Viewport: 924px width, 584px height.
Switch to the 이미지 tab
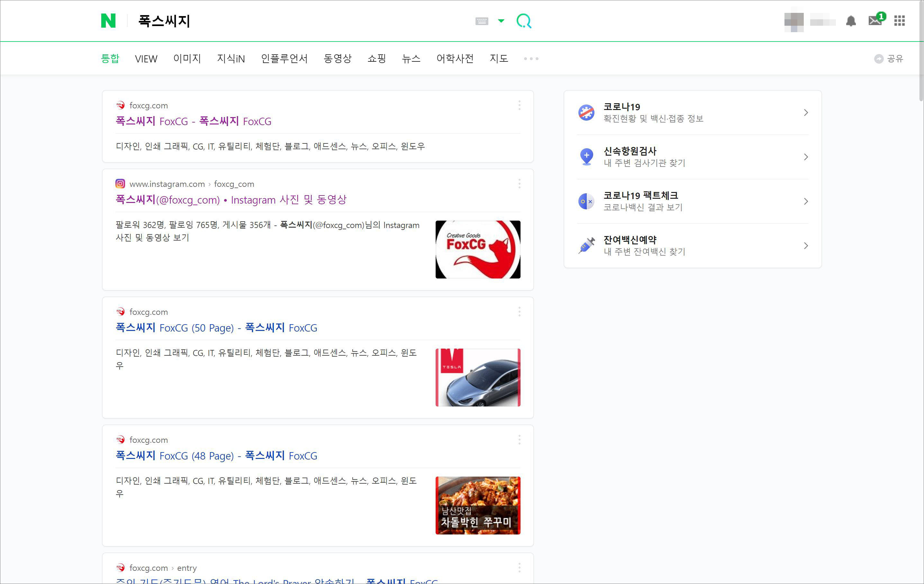pyautogui.click(x=187, y=58)
